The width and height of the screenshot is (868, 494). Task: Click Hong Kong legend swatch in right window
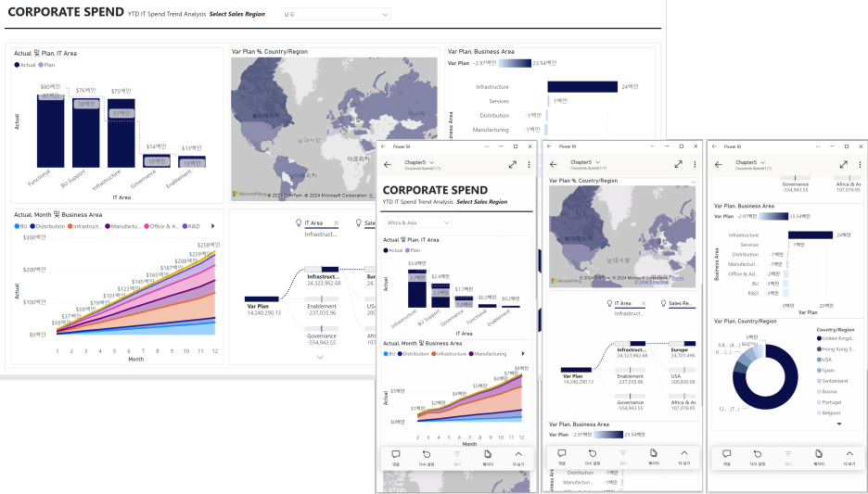pyautogui.click(x=819, y=349)
